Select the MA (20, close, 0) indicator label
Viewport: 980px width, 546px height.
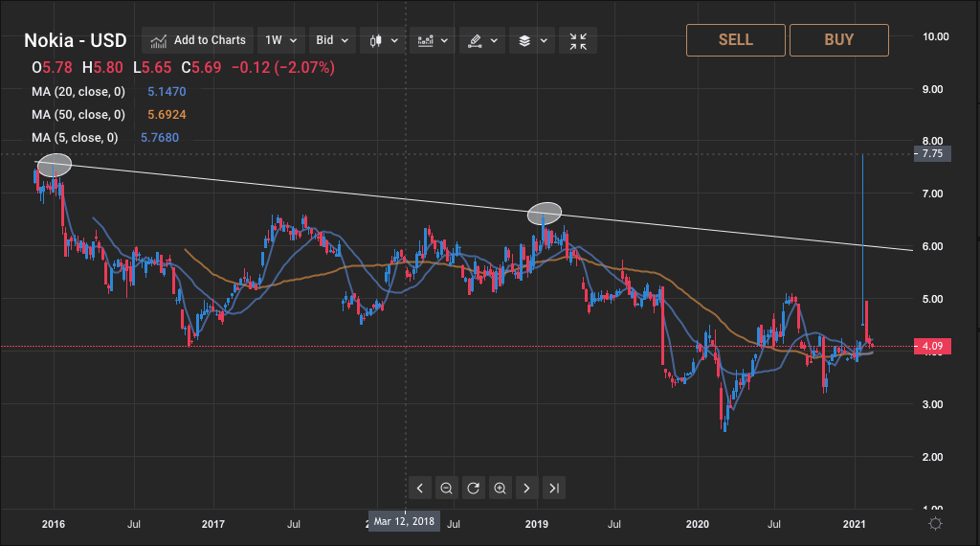78,91
